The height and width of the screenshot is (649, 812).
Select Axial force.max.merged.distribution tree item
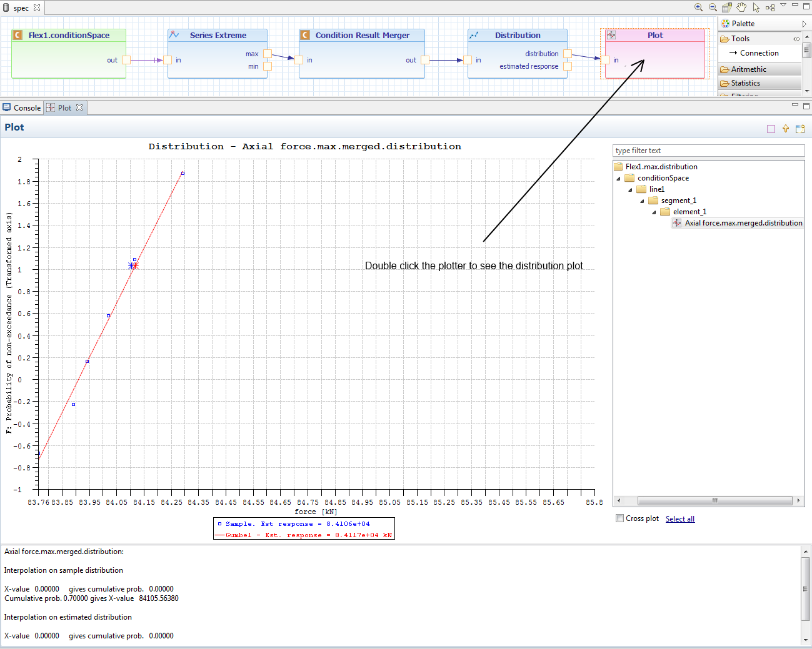(743, 223)
